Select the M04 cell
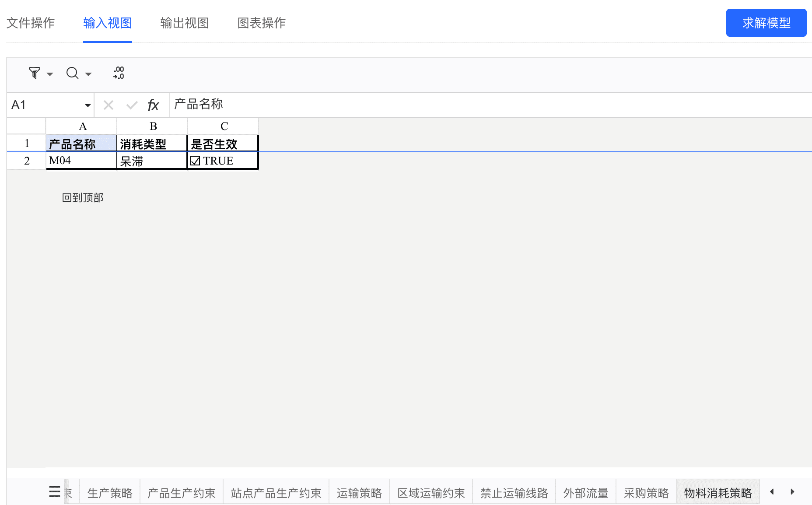This screenshot has height=505, width=812. (x=81, y=161)
